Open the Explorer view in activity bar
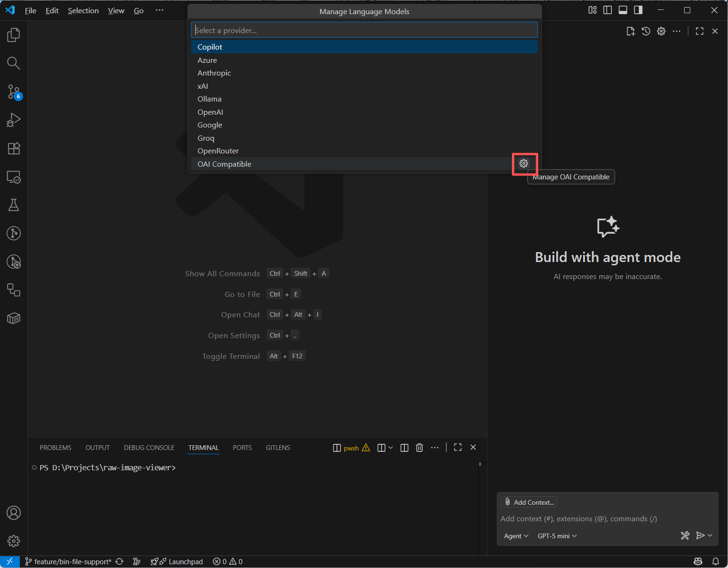This screenshot has height=568, width=728. coord(14,35)
